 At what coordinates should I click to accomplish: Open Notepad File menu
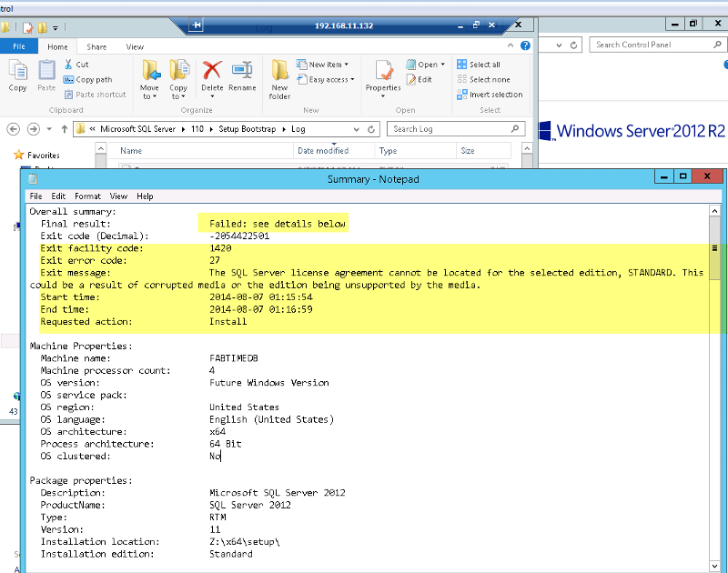click(x=35, y=196)
